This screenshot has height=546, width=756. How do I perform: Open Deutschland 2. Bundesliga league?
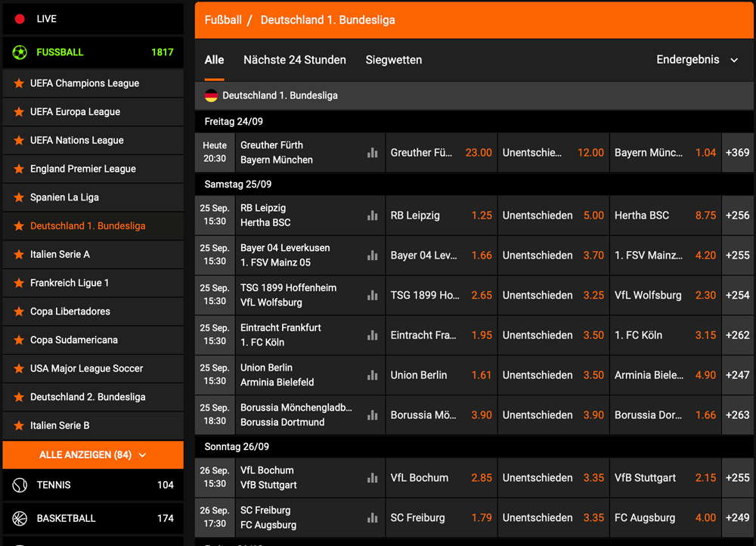pyautogui.click(x=93, y=397)
